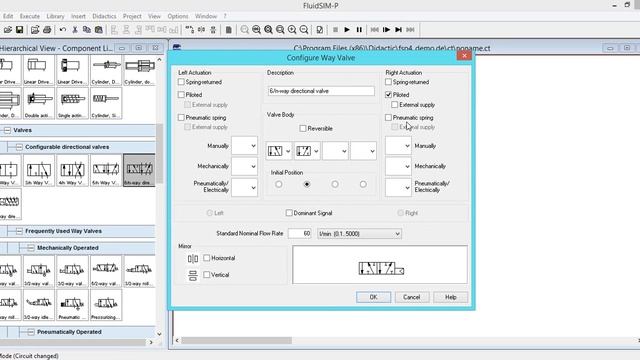The width and height of the screenshot is (640, 360).
Task: Uncheck Piloted under Right Actuation
Action: point(388,95)
